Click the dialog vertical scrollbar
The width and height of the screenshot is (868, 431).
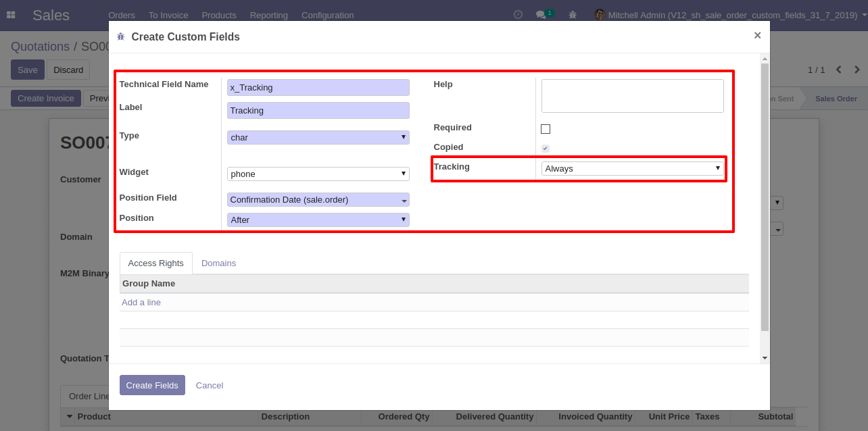[765, 196]
